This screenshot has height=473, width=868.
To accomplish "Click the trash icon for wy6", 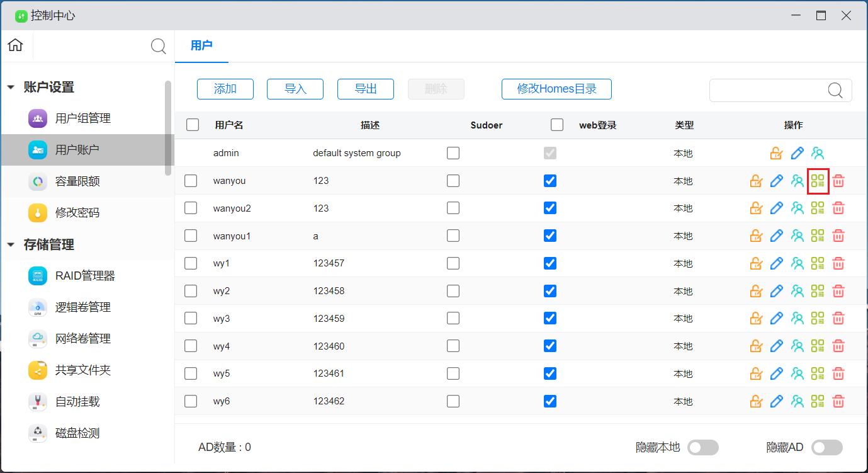I will coord(838,402).
